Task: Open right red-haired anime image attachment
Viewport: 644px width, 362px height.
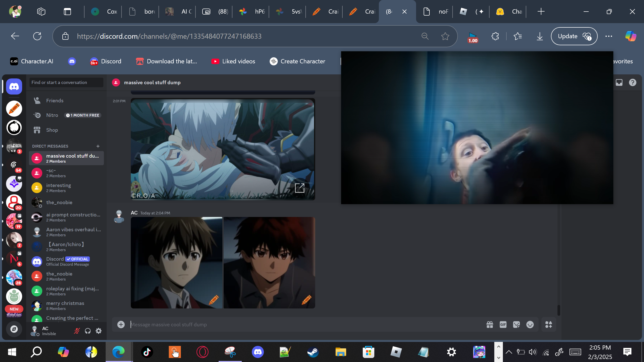Action: 269,263
